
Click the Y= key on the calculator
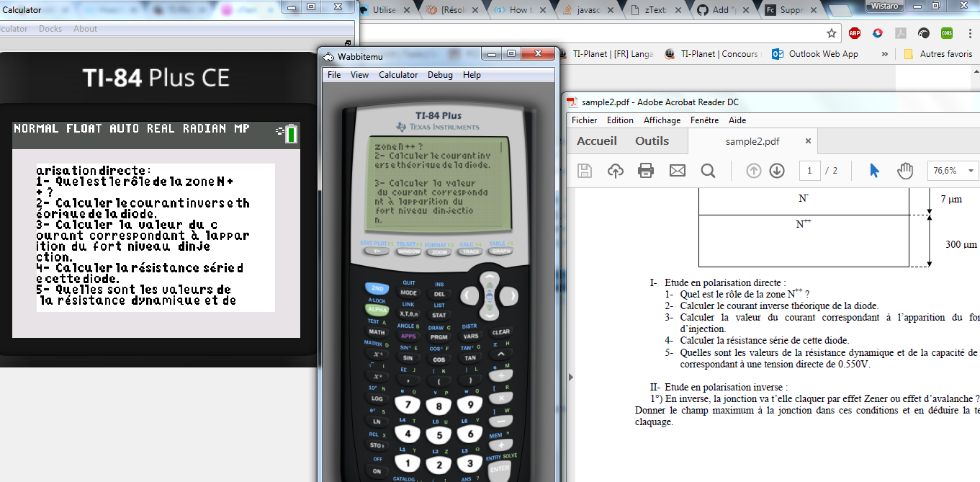[377, 251]
